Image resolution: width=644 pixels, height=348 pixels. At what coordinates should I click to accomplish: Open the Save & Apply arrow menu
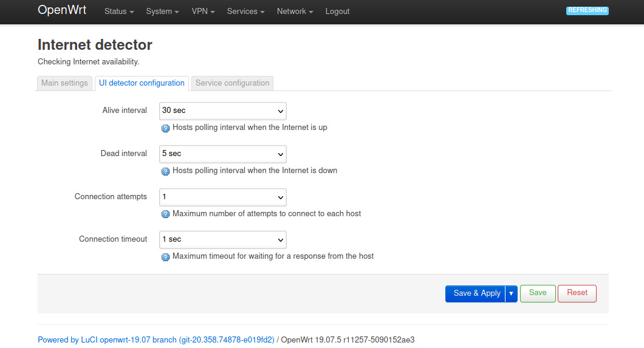coord(511,293)
